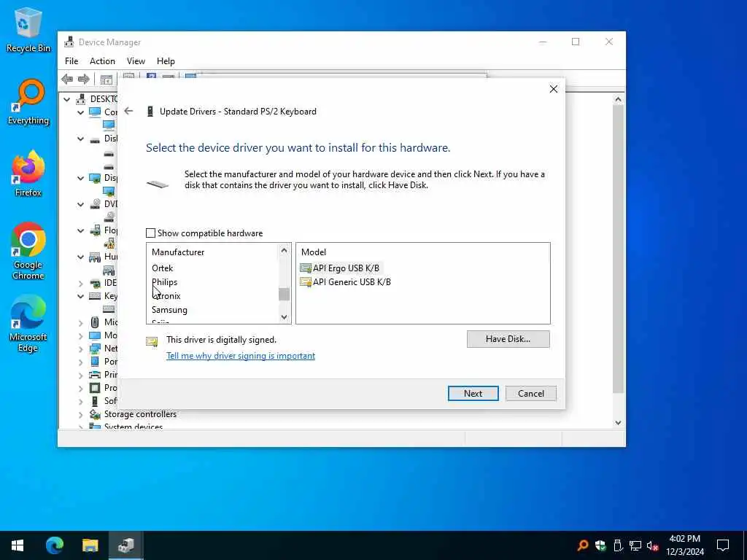
Task: Click the API Generic USB K/B driver icon
Action: coord(306,282)
